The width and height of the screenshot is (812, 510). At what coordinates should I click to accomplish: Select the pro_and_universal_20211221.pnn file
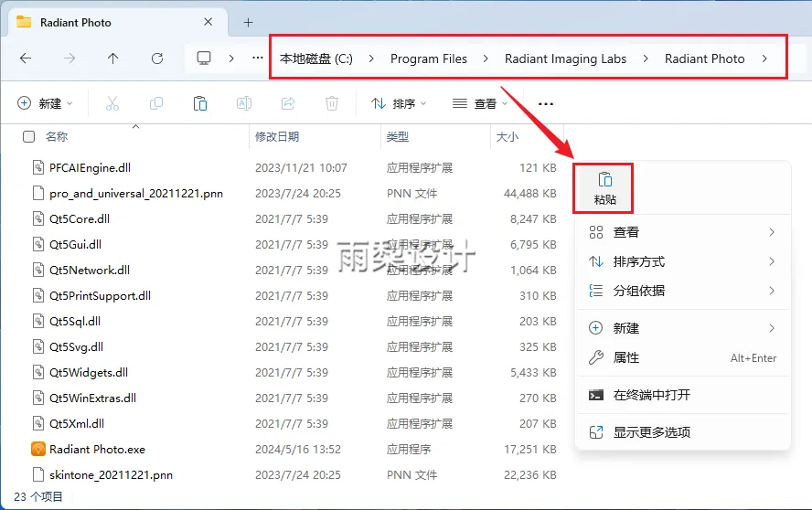pos(135,194)
